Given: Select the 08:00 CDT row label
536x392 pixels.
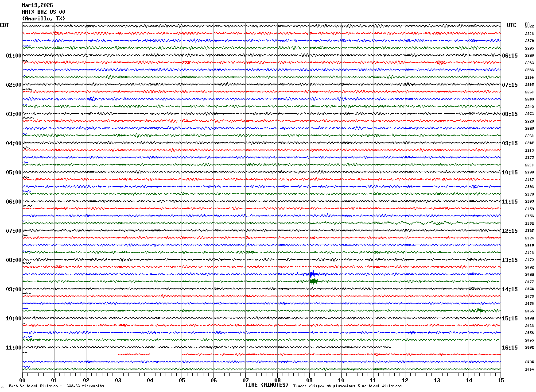Looking at the screenshot, I should click(14, 260).
